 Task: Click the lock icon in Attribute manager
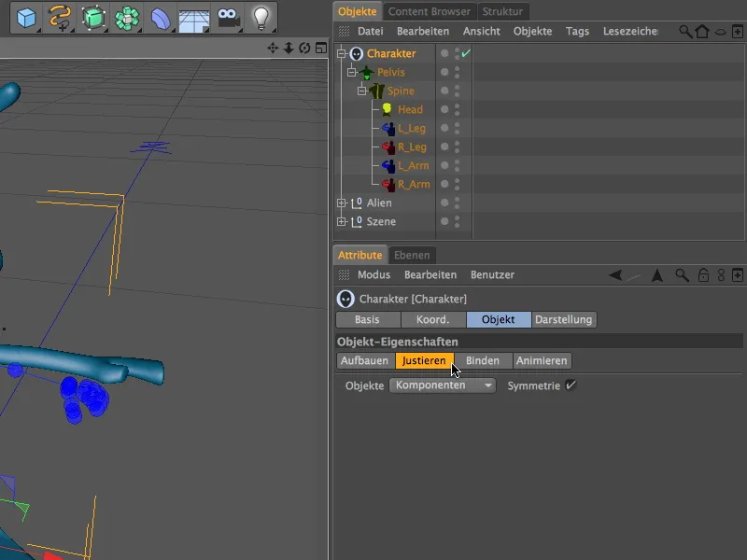click(x=702, y=275)
